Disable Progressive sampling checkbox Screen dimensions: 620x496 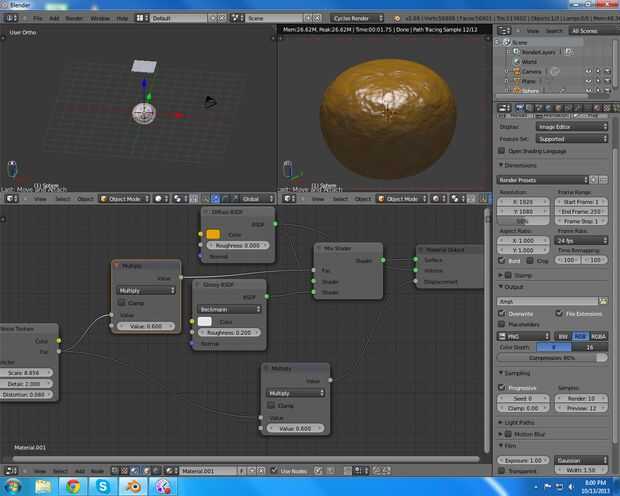[503, 387]
